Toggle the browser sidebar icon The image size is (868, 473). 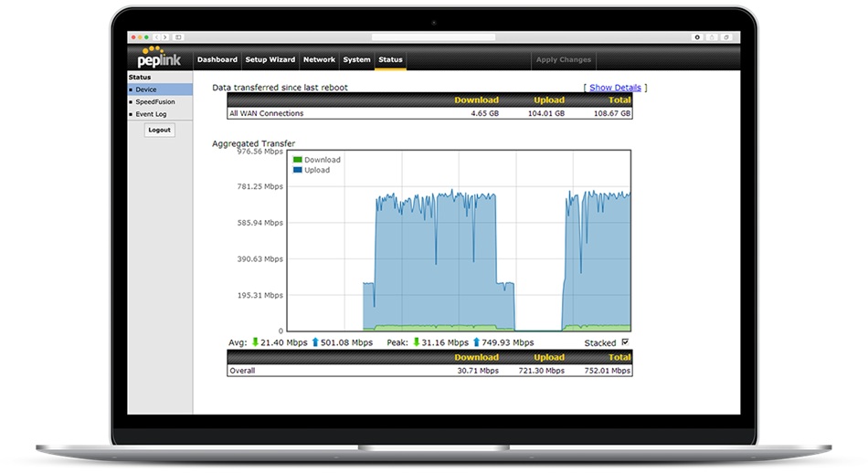(177, 37)
